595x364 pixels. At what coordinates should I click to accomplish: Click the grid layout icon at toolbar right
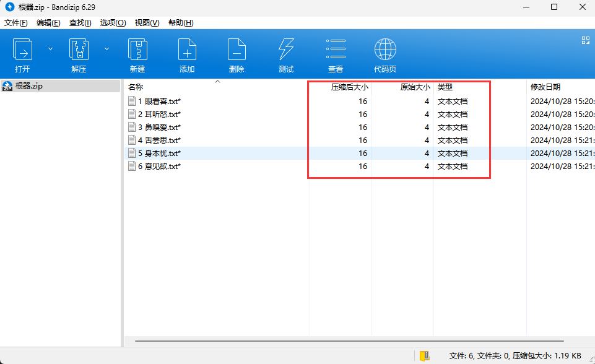(x=585, y=40)
